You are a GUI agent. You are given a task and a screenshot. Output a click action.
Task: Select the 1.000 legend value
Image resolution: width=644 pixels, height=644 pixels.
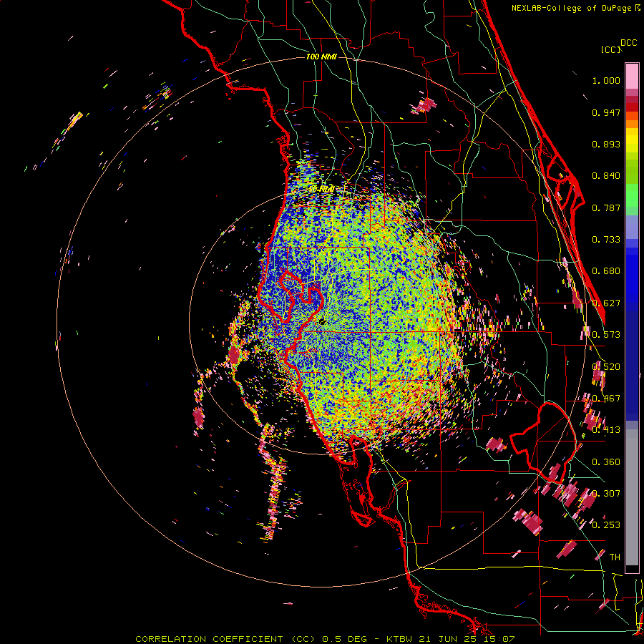tap(606, 80)
